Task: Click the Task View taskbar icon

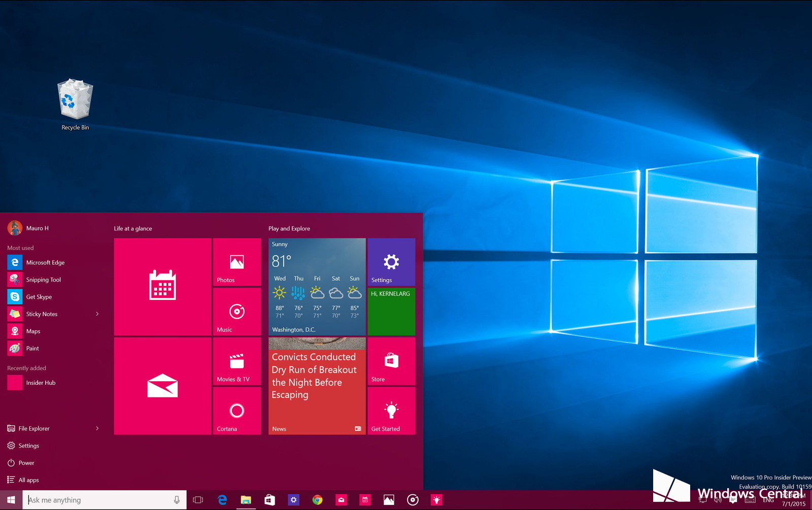Action: tap(198, 500)
